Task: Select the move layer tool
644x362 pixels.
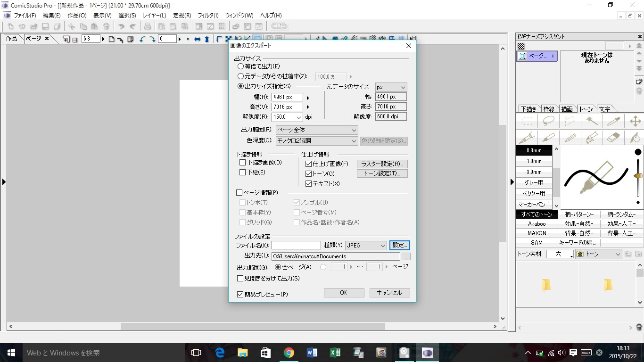Action: tap(635, 121)
